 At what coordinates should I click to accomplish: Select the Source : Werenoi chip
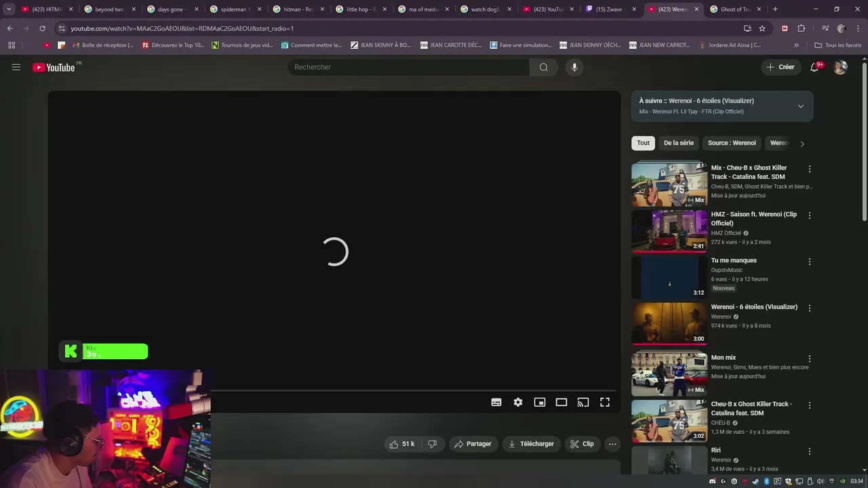point(732,143)
